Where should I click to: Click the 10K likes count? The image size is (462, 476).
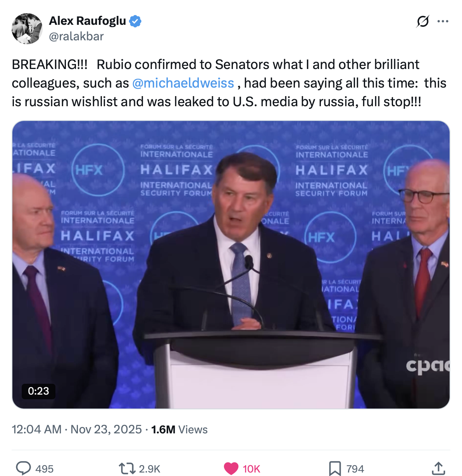(x=252, y=469)
